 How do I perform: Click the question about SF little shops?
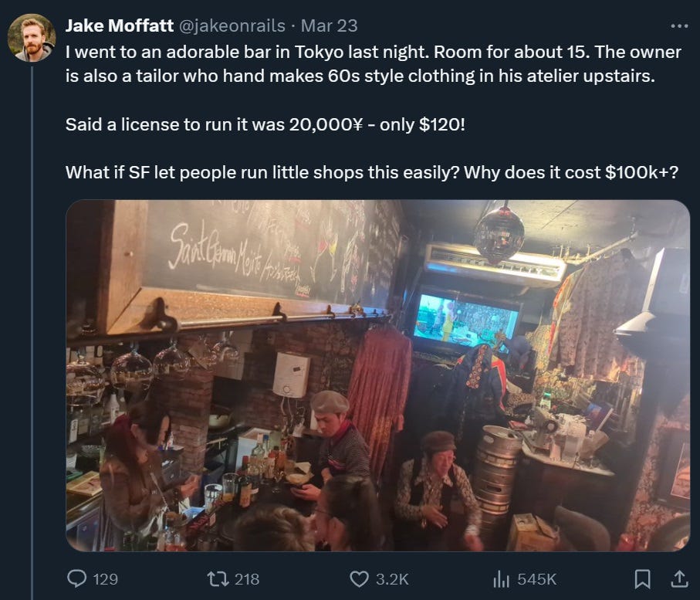pos(372,172)
